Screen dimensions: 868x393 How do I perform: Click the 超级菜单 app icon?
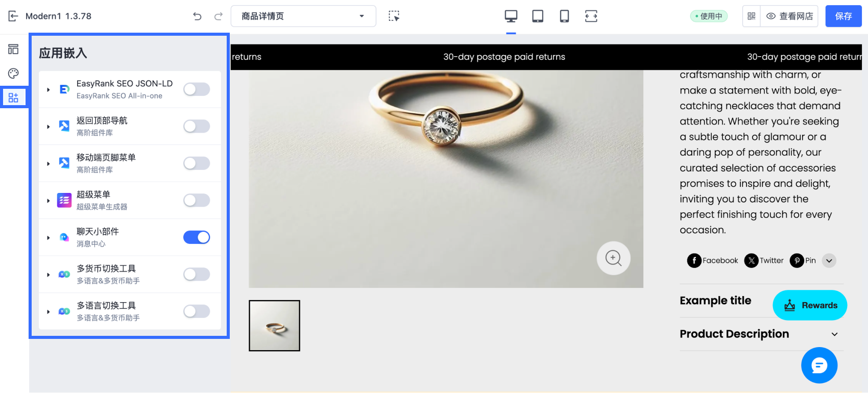click(x=64, y=201)
